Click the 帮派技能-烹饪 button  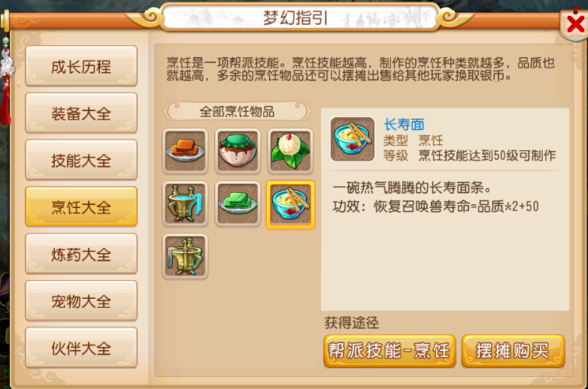389,351
